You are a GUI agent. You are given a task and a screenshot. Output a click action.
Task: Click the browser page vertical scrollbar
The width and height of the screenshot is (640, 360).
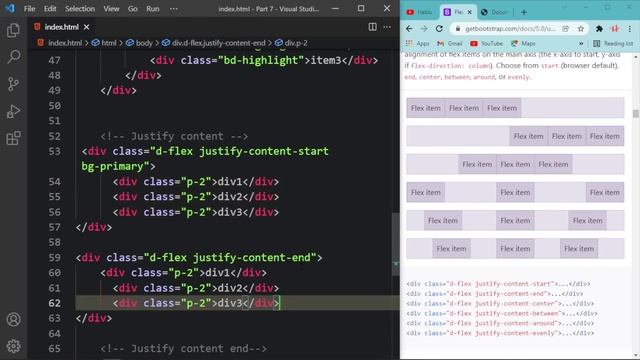pyautogui.click(x=636, y=113)
